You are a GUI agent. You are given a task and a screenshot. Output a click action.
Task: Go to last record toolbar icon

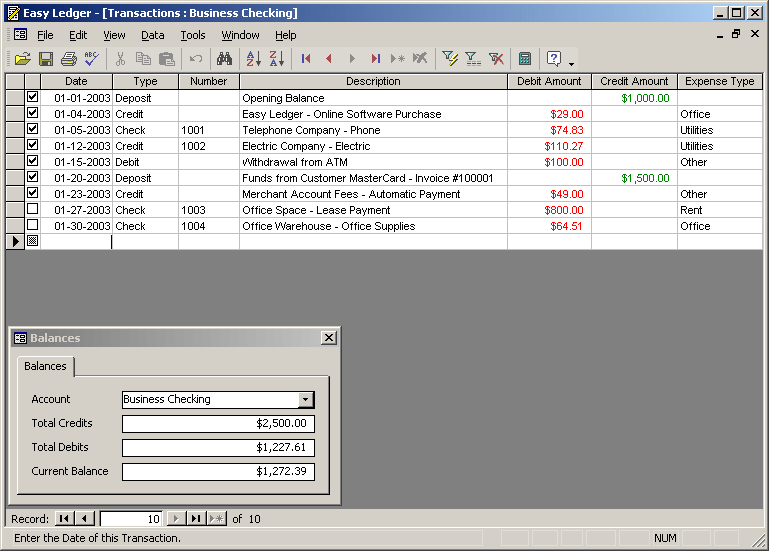pos(375,59)
